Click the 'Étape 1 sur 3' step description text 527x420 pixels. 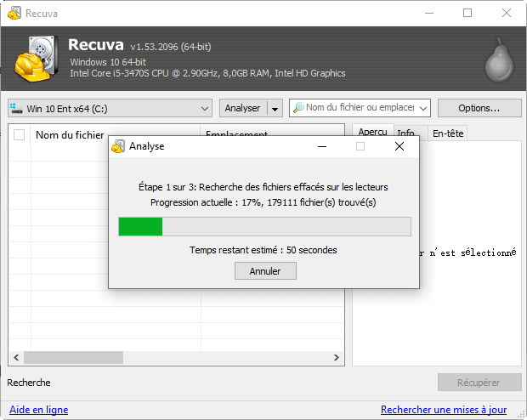pos(263,187)
